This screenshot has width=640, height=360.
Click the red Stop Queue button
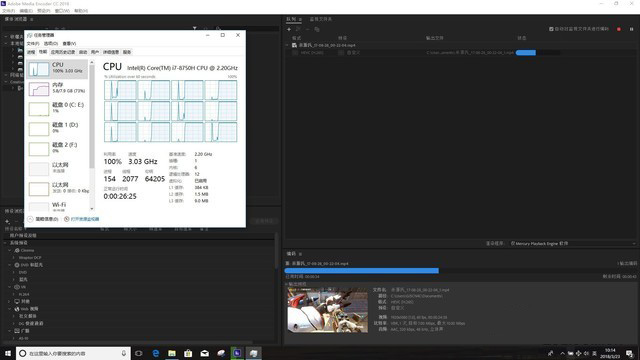pos(619,29)
